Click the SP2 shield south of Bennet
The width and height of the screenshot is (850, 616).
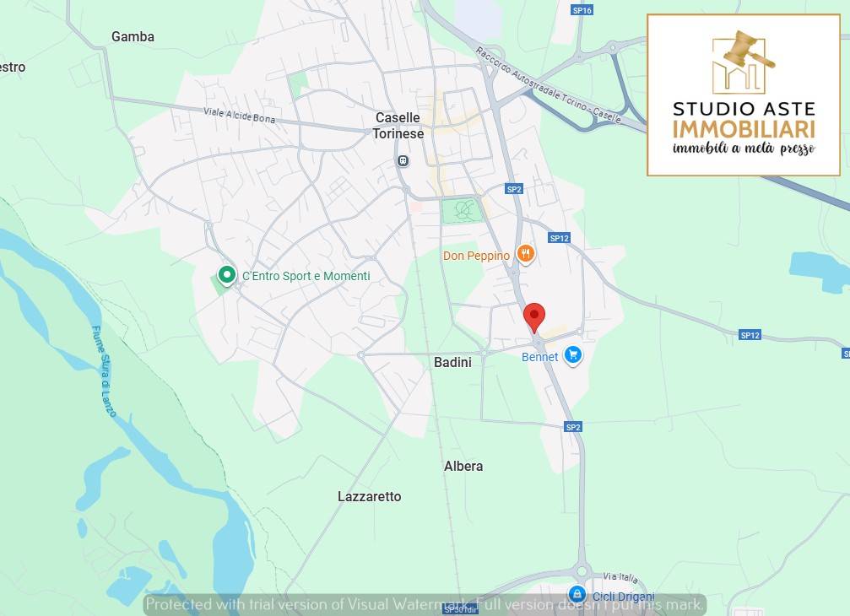pos(573,427)
